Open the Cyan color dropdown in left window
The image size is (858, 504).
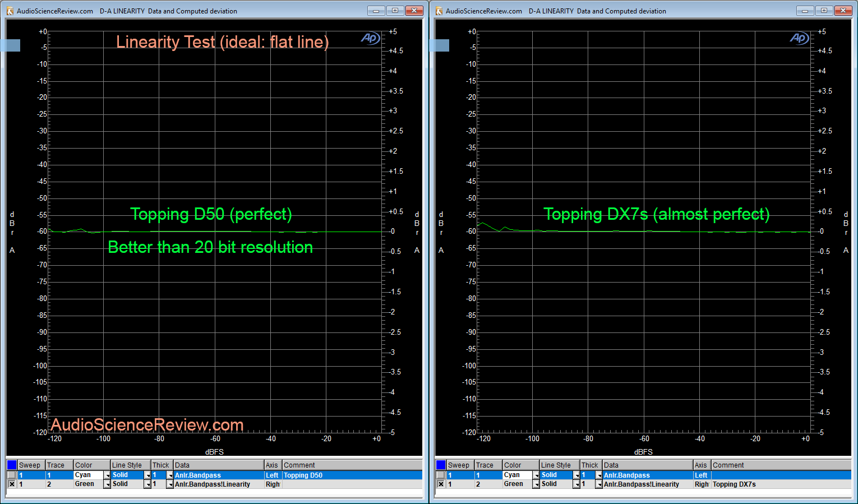pos(107,475)
